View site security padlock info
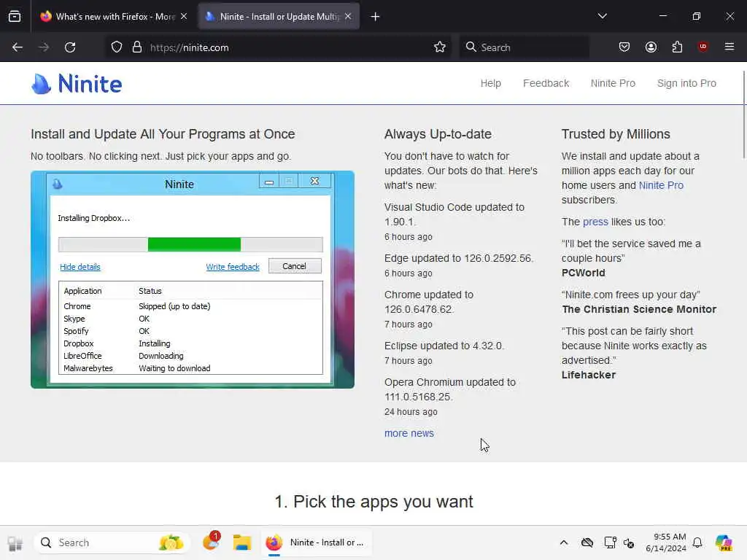The height and width of the screenshot is (560, 747). point(137,47)
